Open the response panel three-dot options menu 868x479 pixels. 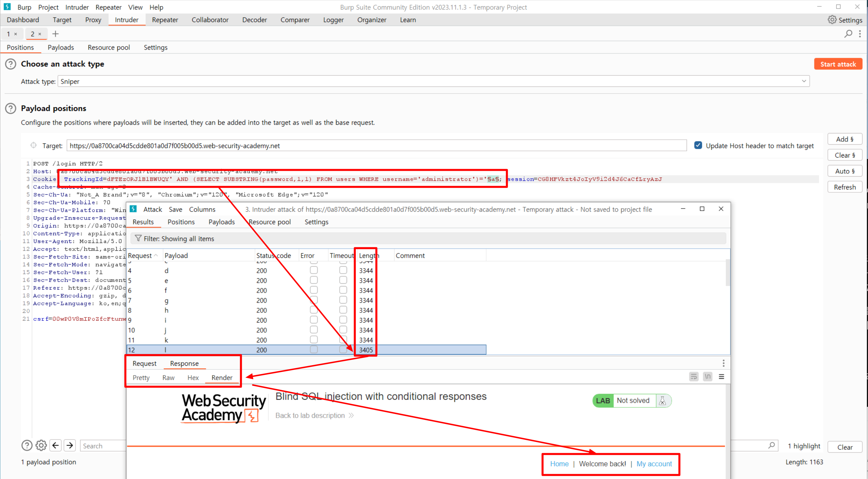pyautogui.click(x=723, y=363)
